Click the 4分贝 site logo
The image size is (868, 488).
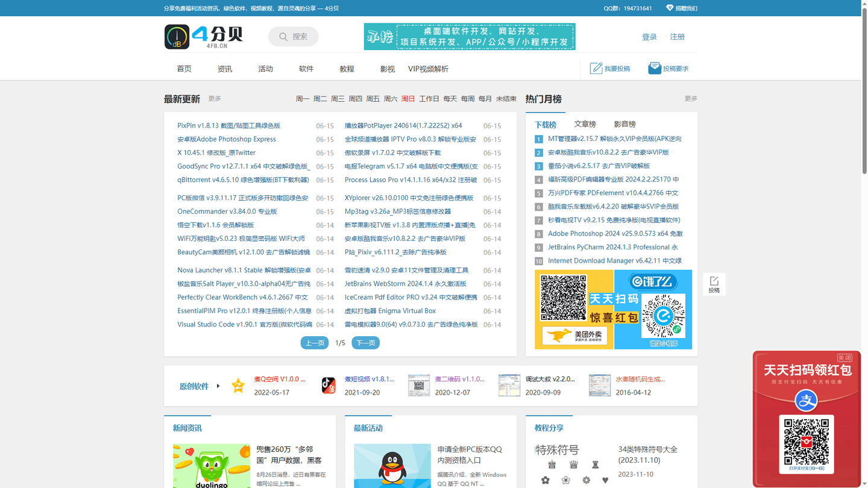pyautogui.click(x=204, y=37)
